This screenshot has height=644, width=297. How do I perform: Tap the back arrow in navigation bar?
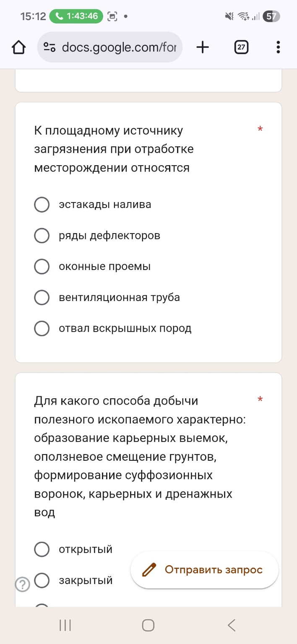point(231,625)
